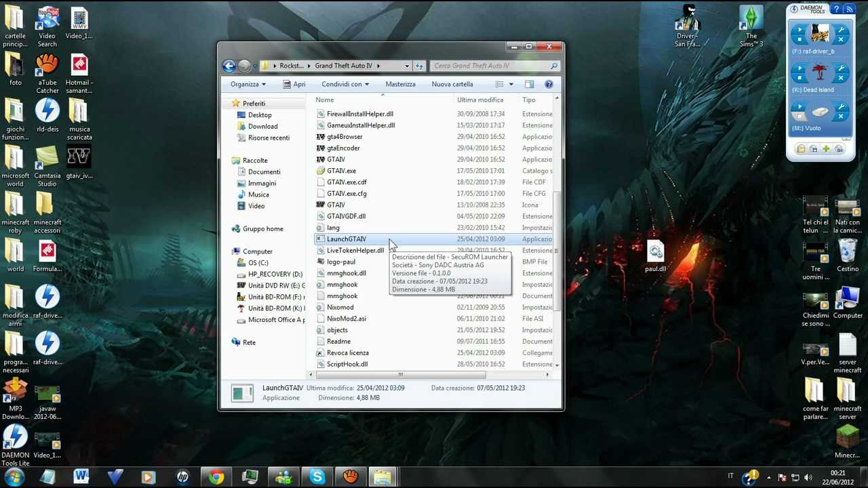Screen dimensions: 868x488
Task: Sort by the Tipo column header
Action: pos(529,100)
